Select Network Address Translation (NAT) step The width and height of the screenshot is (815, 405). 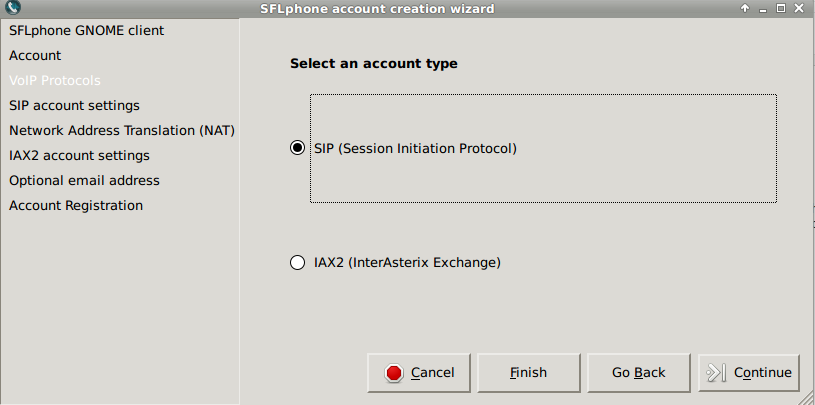(x=122, y=130)
